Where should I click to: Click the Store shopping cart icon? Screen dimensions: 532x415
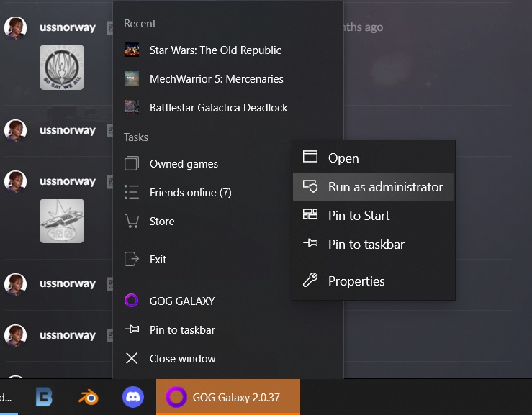[132, 221]
